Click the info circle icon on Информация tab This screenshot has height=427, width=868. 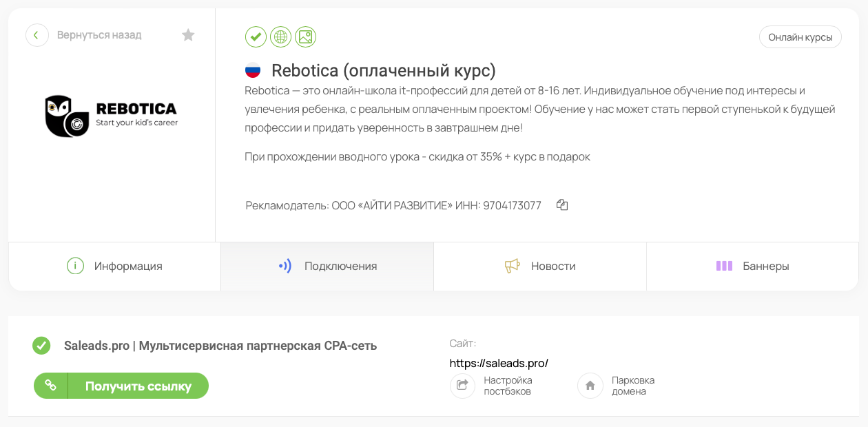[x=75, y=266]
